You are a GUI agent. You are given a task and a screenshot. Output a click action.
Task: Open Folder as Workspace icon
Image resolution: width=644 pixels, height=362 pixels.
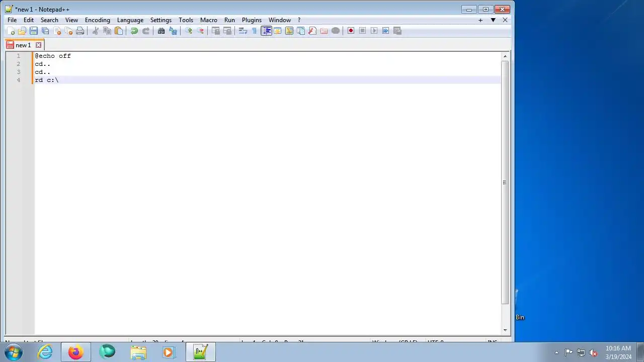point(324,31)
